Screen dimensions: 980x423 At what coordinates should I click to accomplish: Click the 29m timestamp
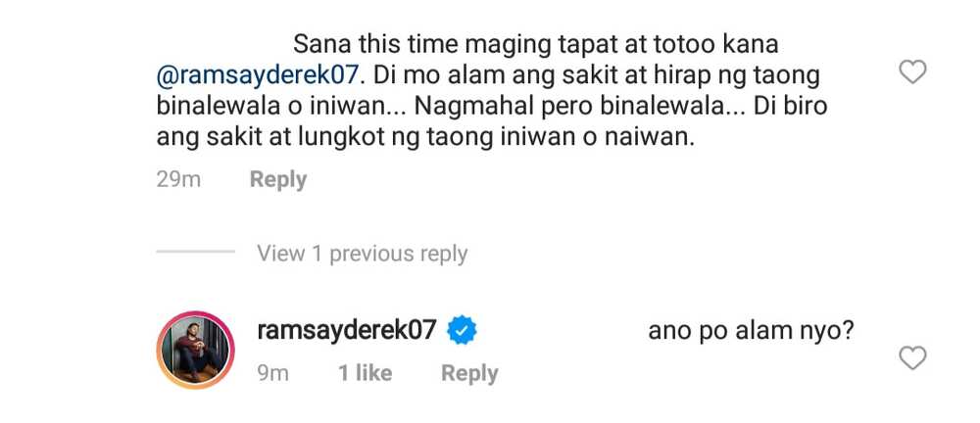coord(178,180)
